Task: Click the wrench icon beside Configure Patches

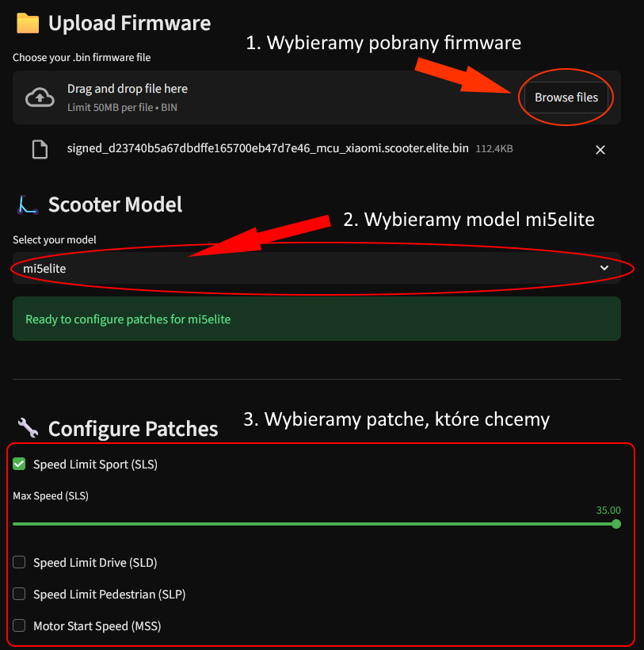Action: (29, 428)
